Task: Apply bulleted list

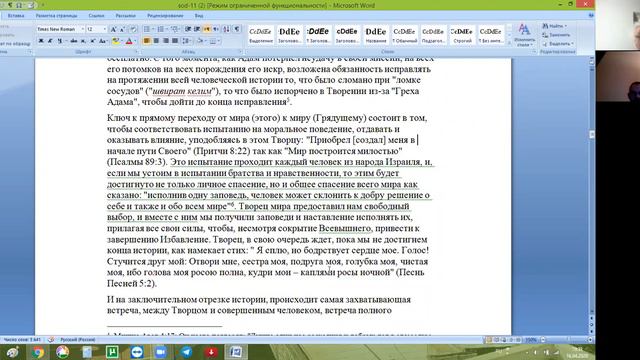Action: coord(147,29)
